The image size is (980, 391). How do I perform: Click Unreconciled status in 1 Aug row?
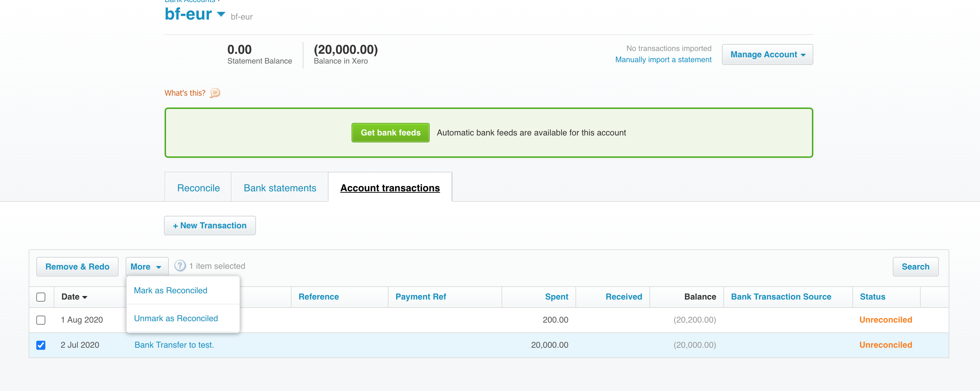(885, 320)
